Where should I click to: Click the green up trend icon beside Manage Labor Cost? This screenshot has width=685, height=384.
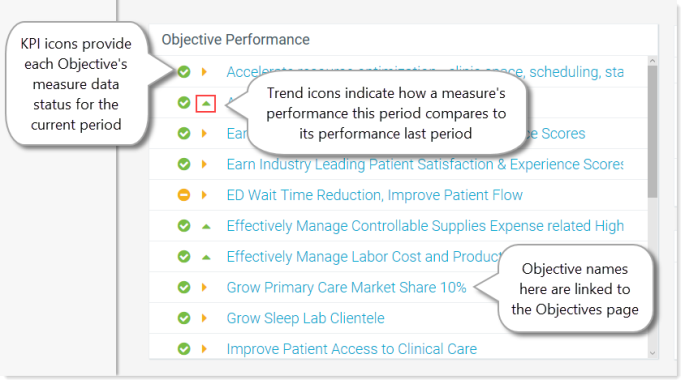click(x=206, y=257)
